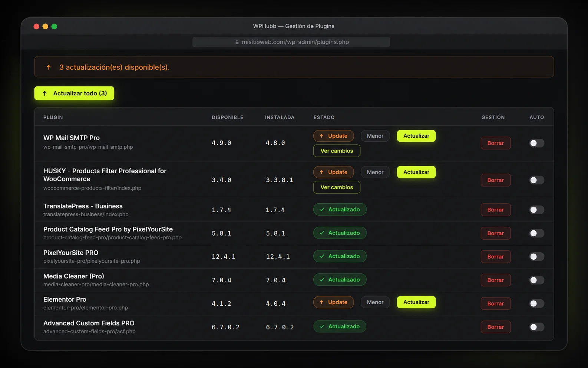
Task: Toggle auto-update for Elementor Pro
Action: point(536,303)
